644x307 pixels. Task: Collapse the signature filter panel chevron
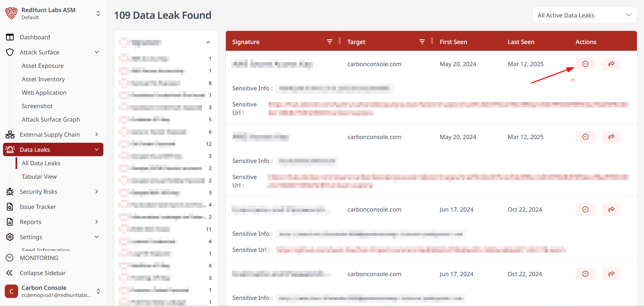208,42
